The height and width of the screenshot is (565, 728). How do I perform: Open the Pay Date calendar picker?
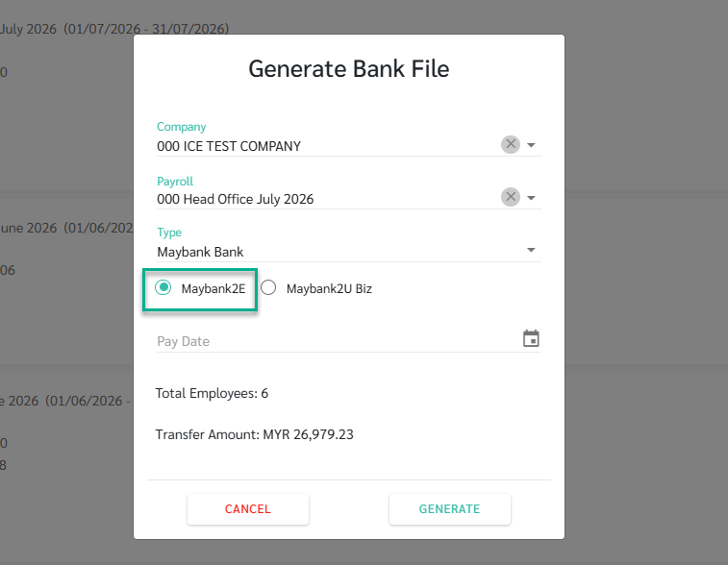click(531, 338)
